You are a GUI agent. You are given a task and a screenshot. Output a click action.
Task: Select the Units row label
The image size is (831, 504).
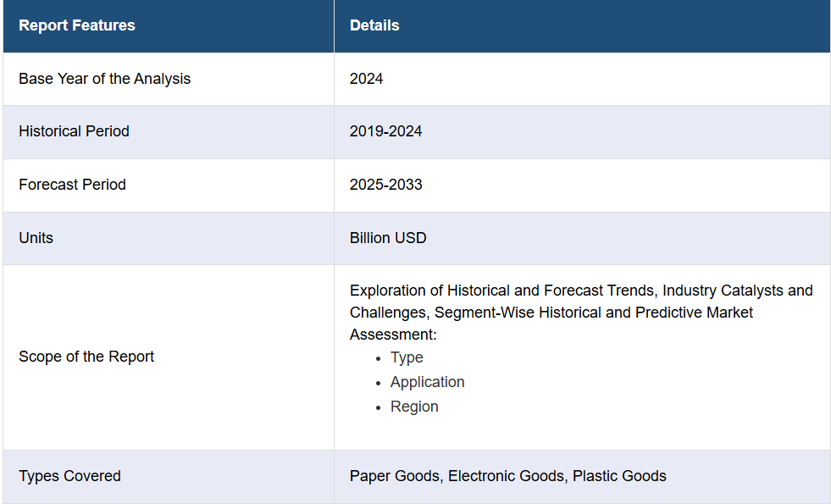[36, 238]
